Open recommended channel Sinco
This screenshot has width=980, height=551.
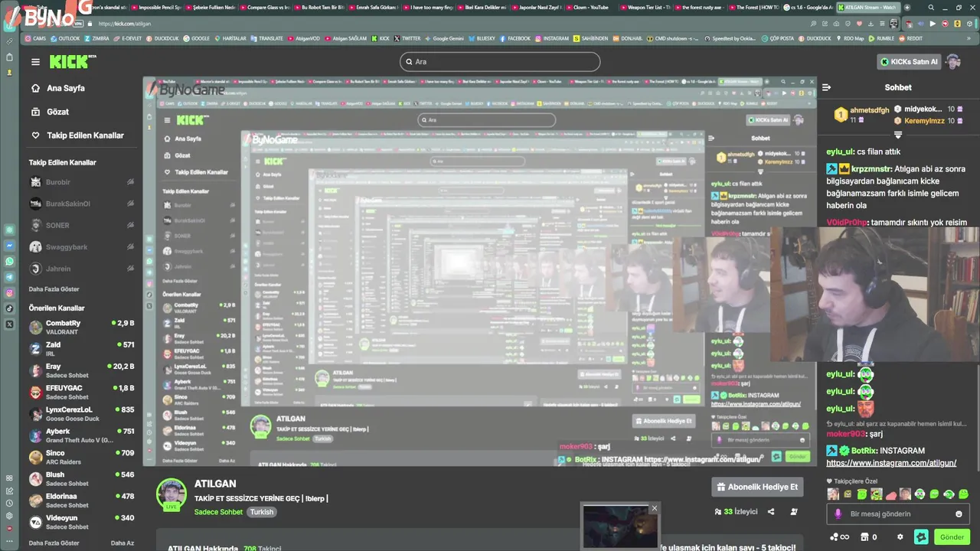pos(81,457)
